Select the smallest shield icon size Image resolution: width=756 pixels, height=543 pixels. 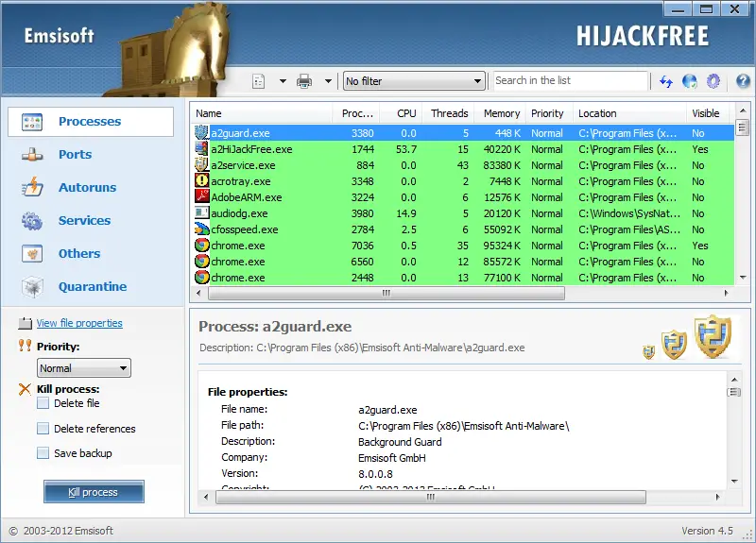[x=649, y=352]
